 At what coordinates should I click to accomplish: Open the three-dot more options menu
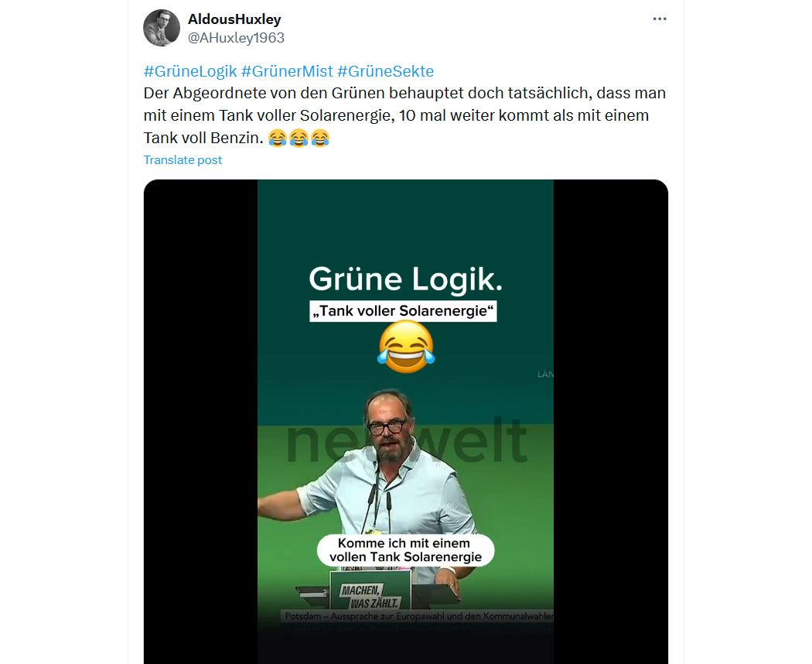tap(659, 19)
